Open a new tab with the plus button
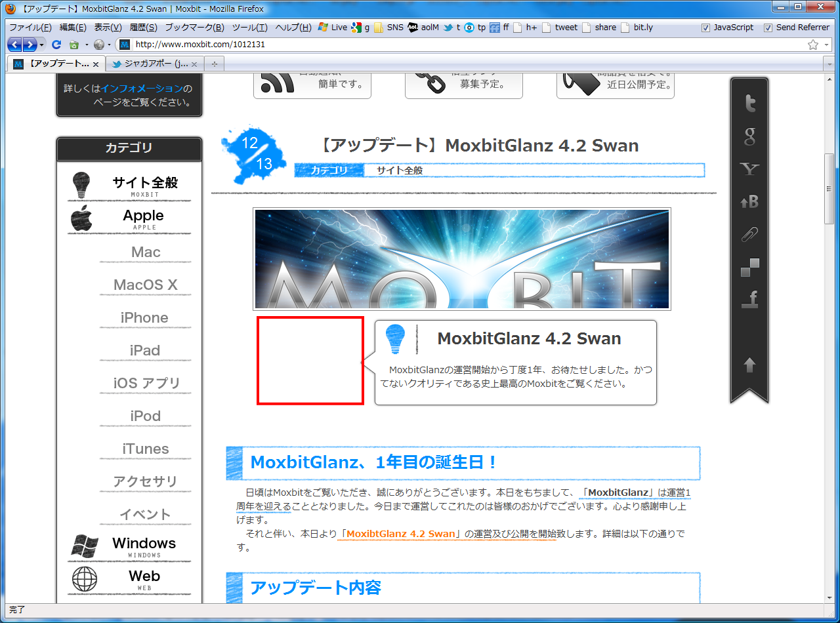Viewport: 840px width, 623px height. [x=215, y=64]
